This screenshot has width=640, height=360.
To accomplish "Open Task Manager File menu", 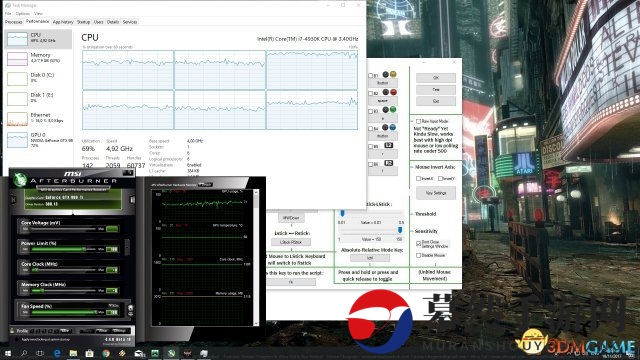I will pyautogui.click(x=8, y=13).
